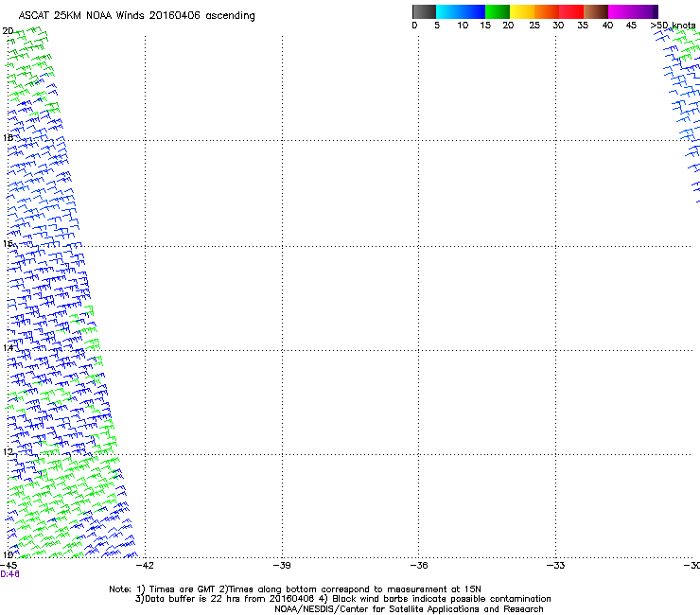Click the gray 0-5 knots color segment
Screen dimensions: 700x615
pos(424,11)
